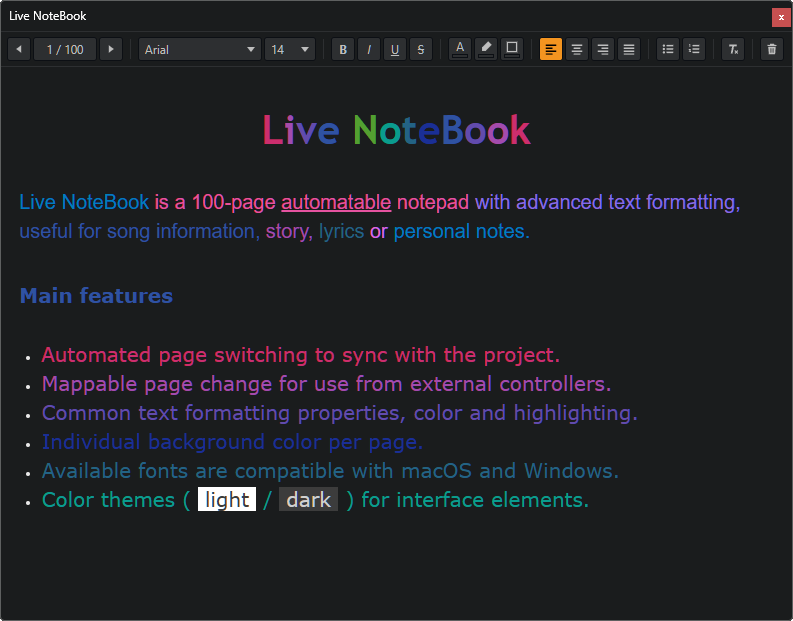This screenshot has height=621, width=793.
Task: Toggle strikethrough formatting
Action: 421,50
